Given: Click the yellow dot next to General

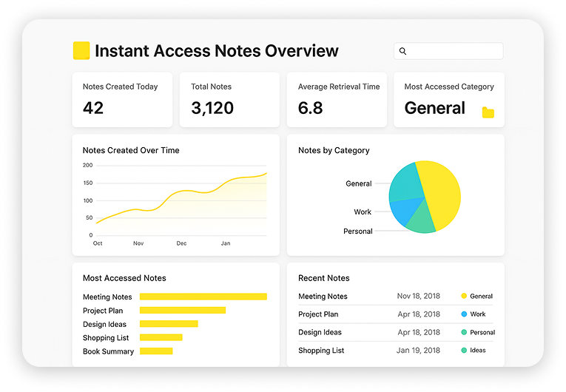Looking at the screenshot, I should [464, 296].
